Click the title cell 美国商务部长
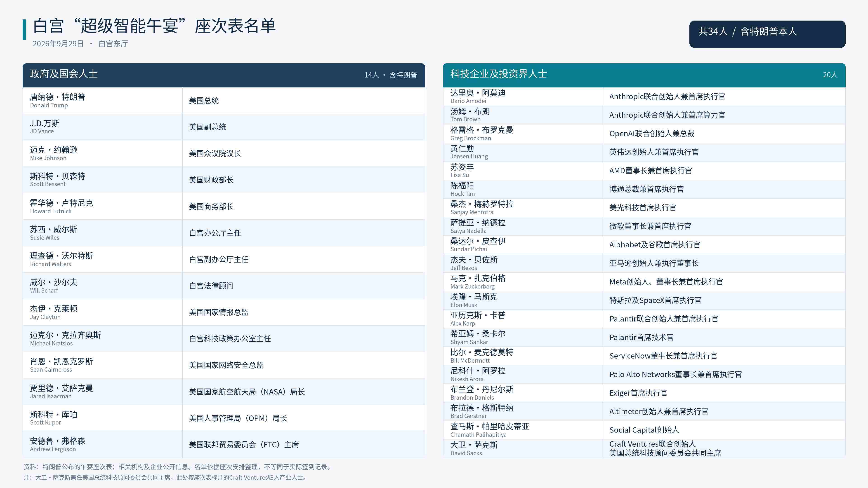Image resolution: width=868 pixels, height=488 pixels. pyautogui.click(x=211, y=206)
